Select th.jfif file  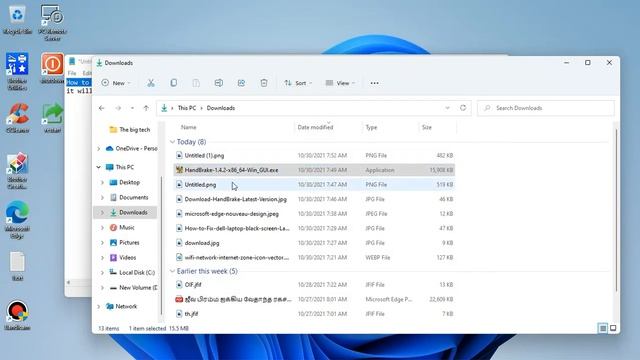314,314
